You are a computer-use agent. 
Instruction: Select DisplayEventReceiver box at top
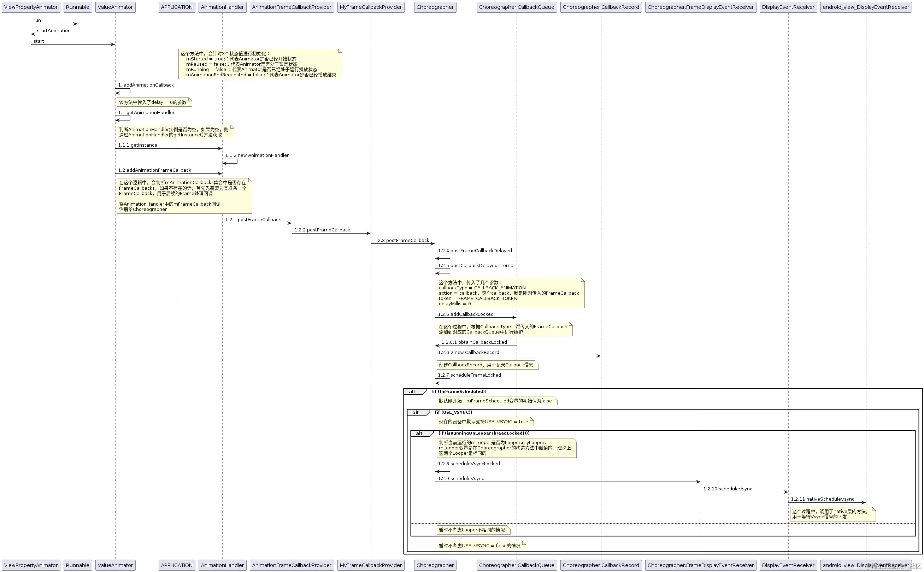click(788, 7)
